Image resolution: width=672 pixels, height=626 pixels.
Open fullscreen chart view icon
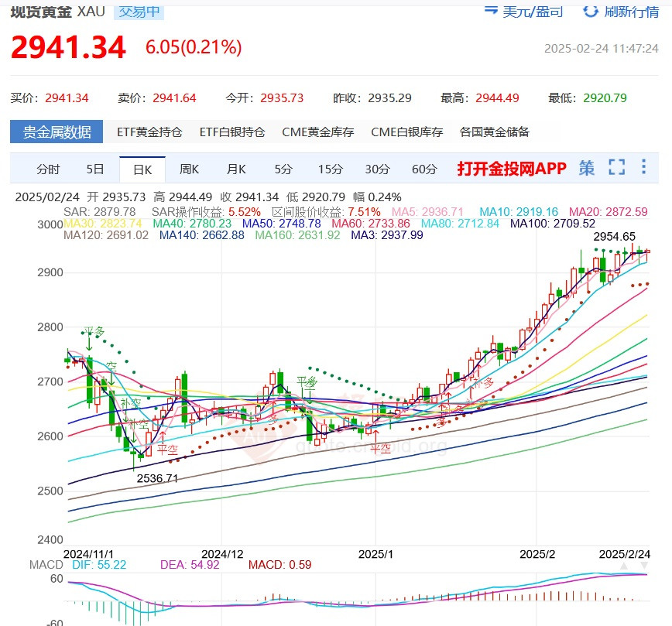point(616,168)
